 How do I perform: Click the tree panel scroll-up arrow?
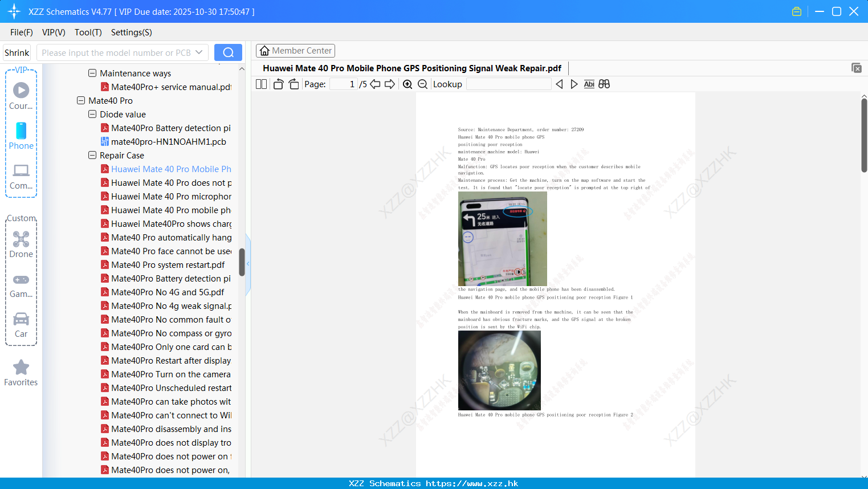click(242, 69)
